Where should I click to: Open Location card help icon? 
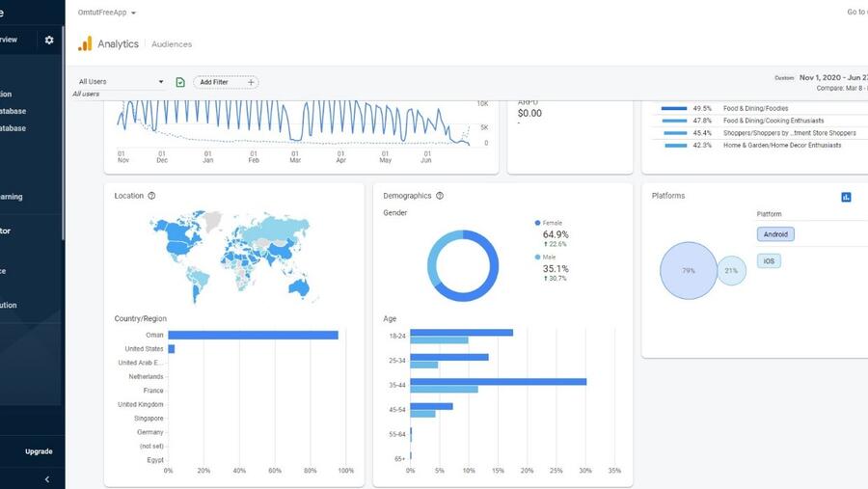tap(151, 196)
